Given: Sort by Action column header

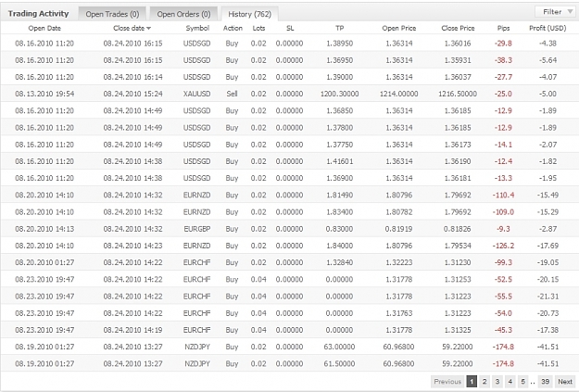Looking at the screenshot, I should click(x=233, y=28).
